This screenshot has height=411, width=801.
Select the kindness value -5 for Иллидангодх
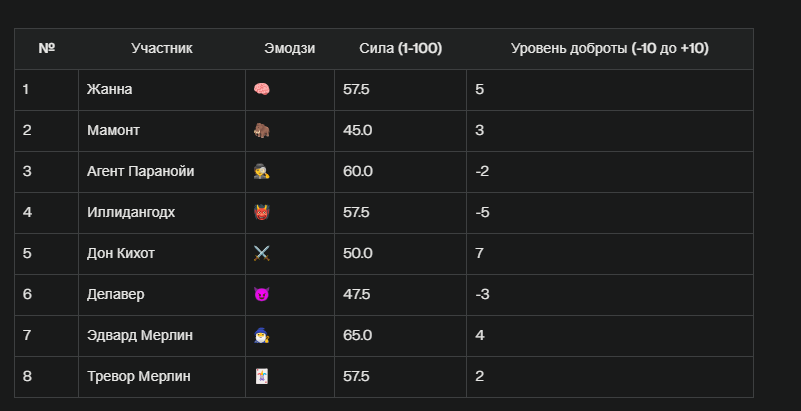(482, 212)
